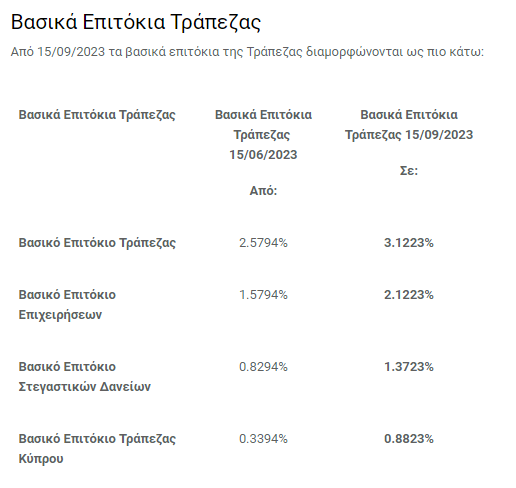Click the 15/06/2023 date in the header

point(263,155)
